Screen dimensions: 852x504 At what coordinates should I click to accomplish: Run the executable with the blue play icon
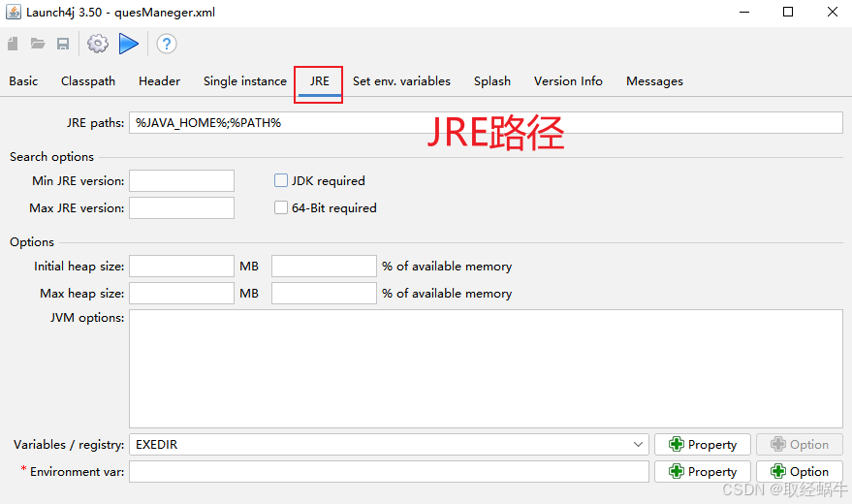[x=129, y=44]
